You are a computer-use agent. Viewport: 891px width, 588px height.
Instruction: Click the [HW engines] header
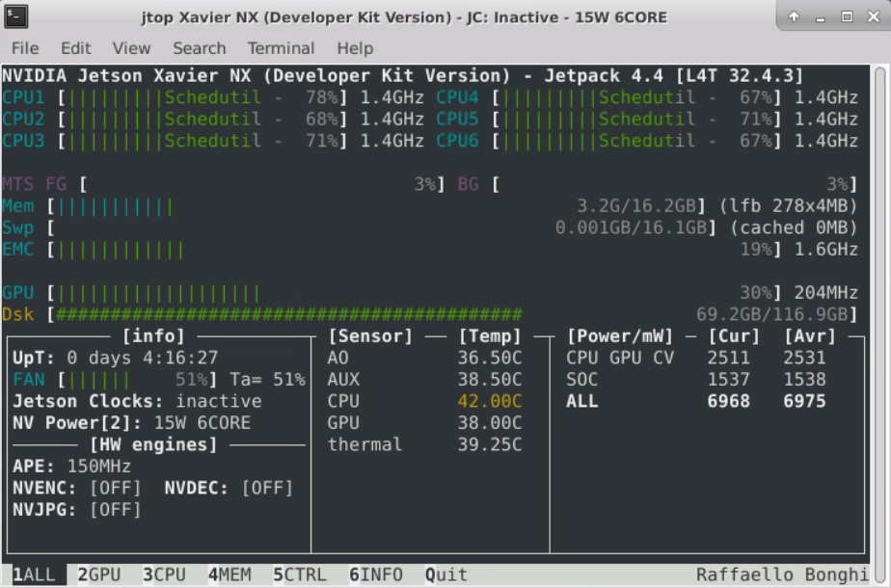pyautogui.click(x=153, y=444)
